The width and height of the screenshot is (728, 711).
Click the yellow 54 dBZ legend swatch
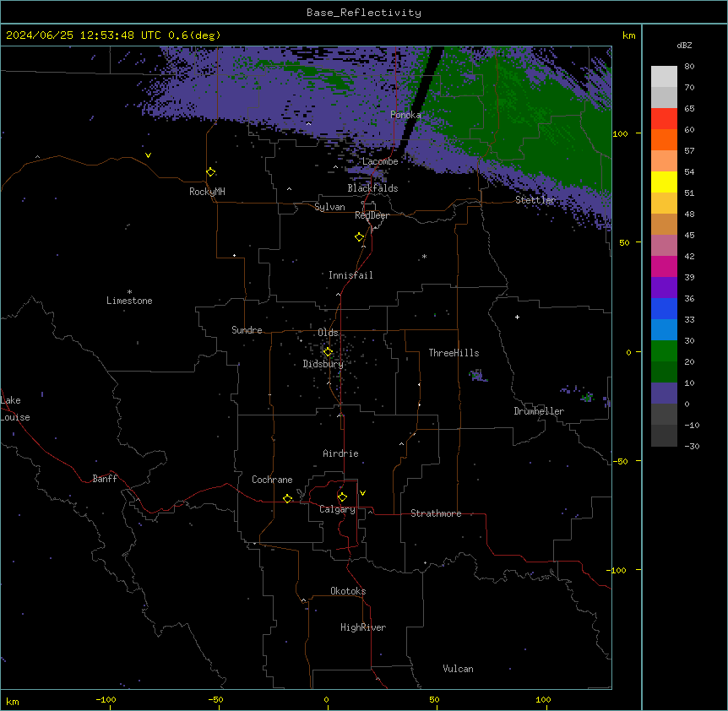point(664,182)
